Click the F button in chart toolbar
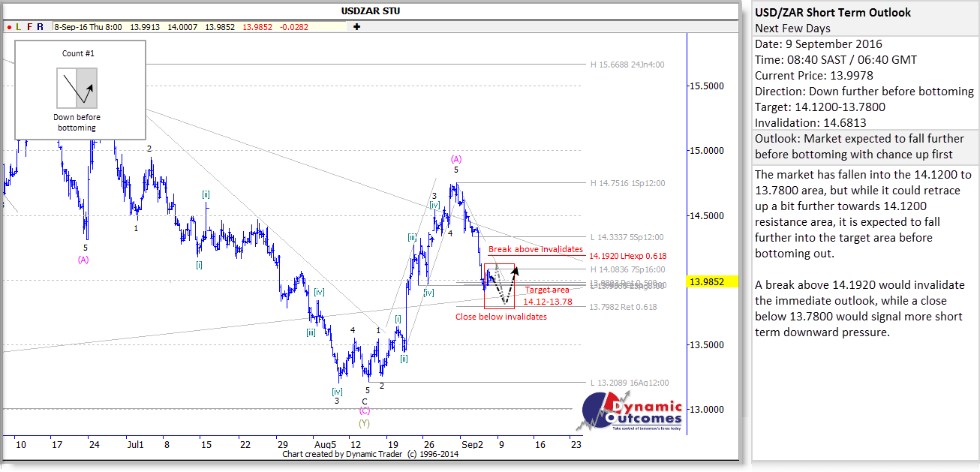This screenshot has width=980, height=472. click(x=29, y=26)
